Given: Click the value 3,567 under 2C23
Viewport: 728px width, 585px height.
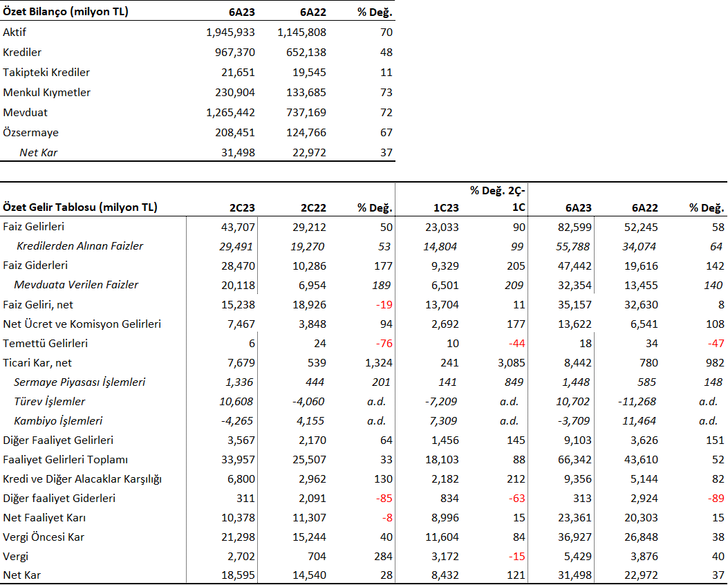Looking at the screenshot, I should coord(241,440).
